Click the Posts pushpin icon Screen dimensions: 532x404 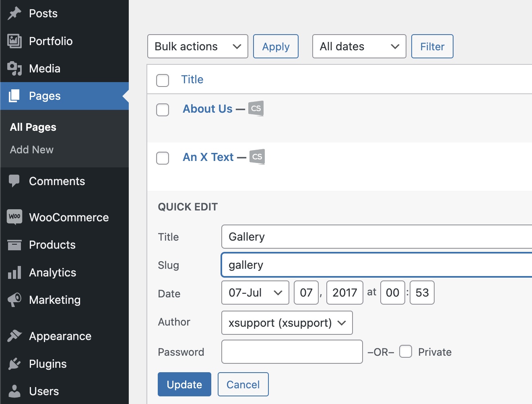(x=14, y=14)
